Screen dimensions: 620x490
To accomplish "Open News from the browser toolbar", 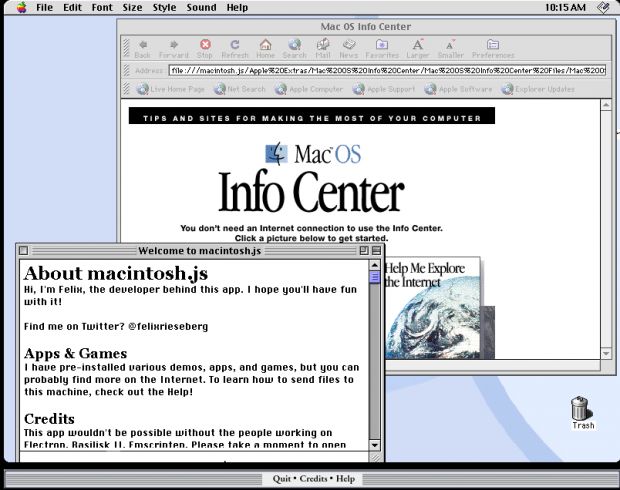I will 349,49.
